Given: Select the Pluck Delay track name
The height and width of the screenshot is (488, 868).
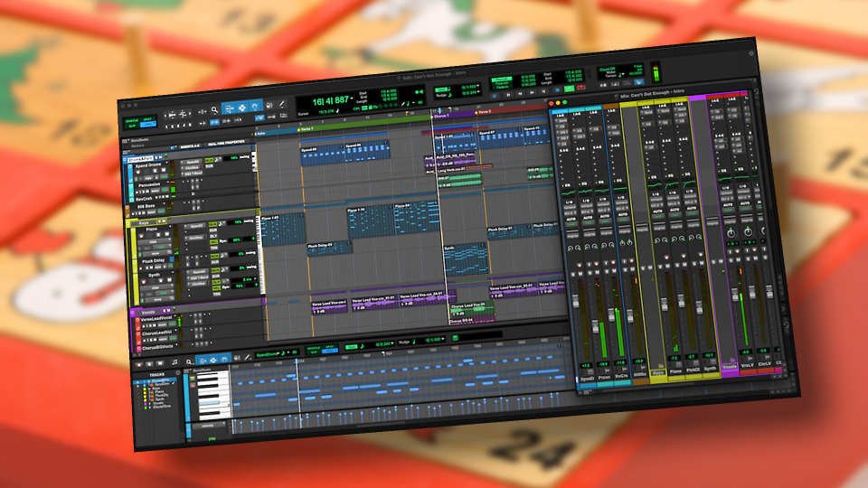Looking at the screenshot, I should tap(154, 261).
